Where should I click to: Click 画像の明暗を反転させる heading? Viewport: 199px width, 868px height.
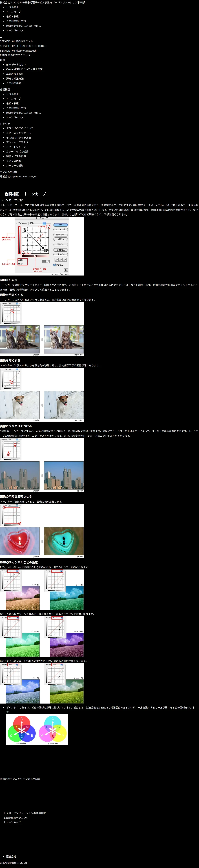coord(16,497)
